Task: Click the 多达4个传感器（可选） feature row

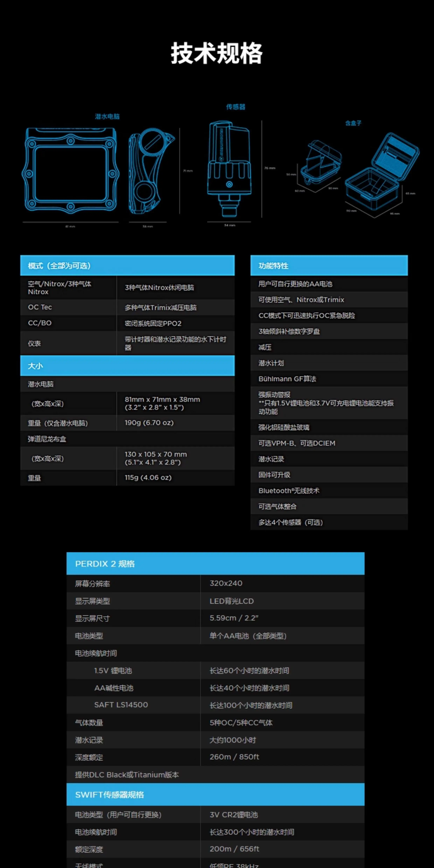Action: pyautogui.click(x=329, y=522)
